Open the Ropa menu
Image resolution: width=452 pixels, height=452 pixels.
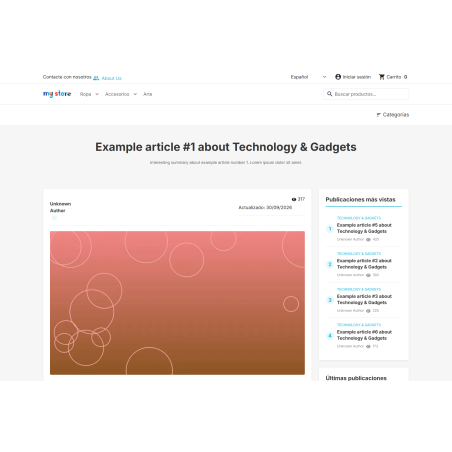85,94
